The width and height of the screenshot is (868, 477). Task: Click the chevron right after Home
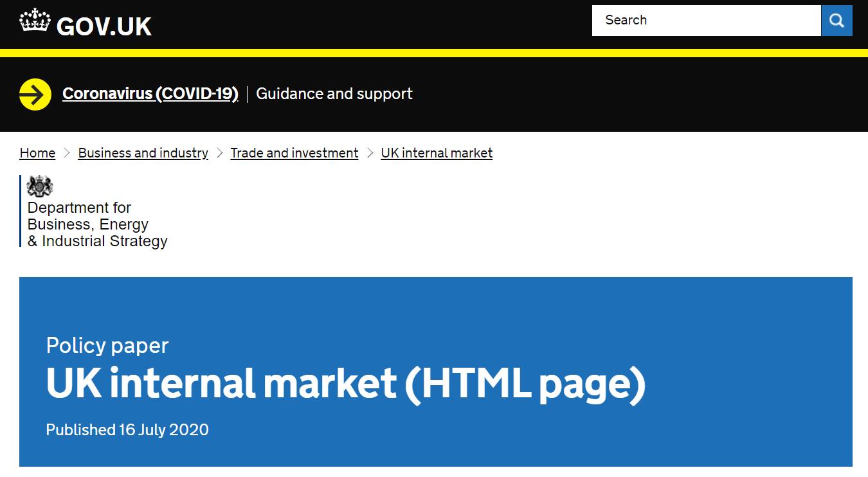click(67, 153)
